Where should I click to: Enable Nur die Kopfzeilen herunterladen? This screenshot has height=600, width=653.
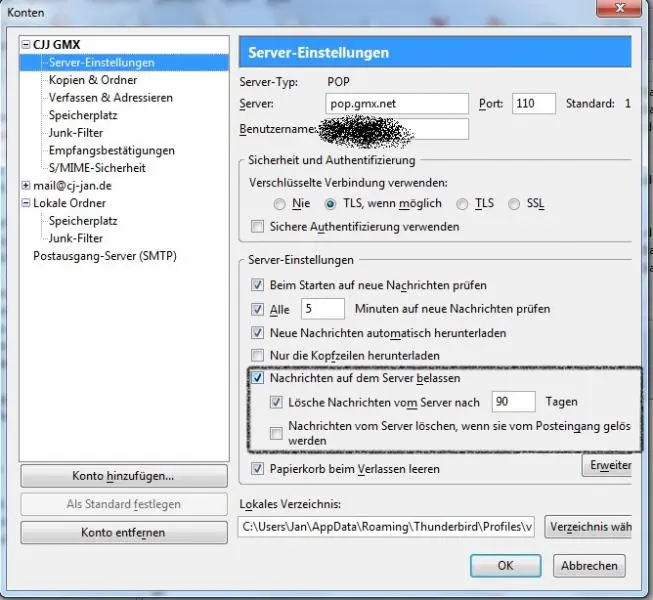[x=258, y=356]
